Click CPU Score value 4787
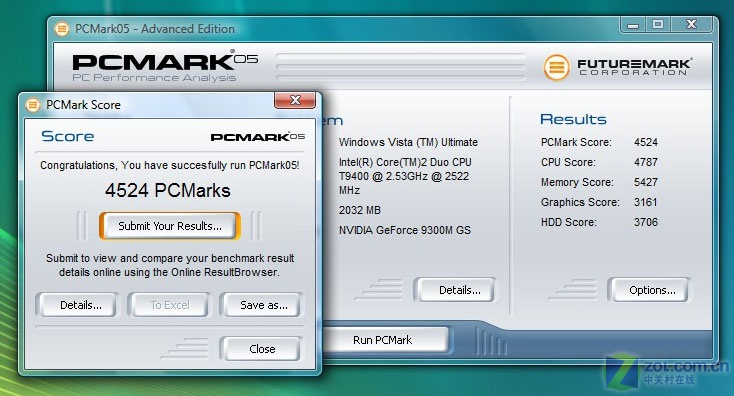 tap(646, 162)
